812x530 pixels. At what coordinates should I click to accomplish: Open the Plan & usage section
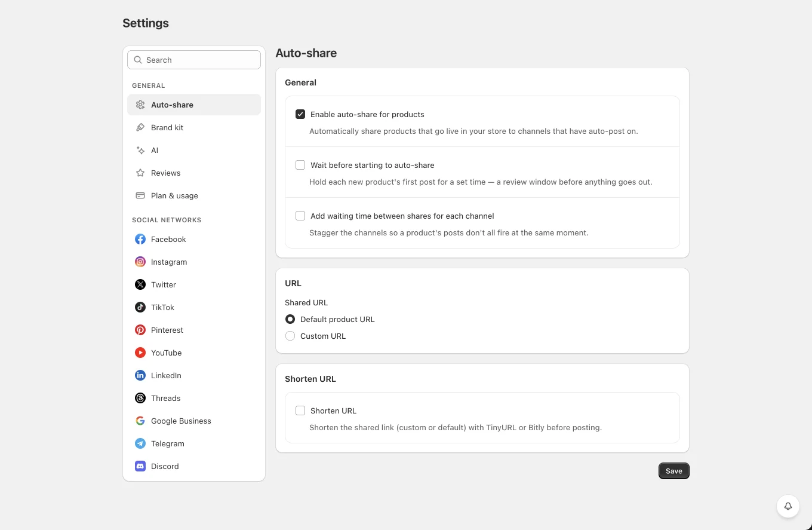[194, 195]
